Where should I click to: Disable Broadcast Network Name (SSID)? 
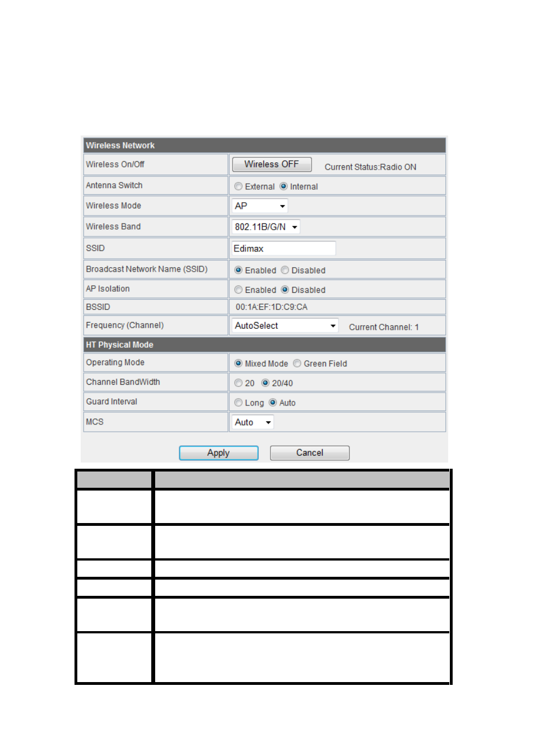pos(285,270)
